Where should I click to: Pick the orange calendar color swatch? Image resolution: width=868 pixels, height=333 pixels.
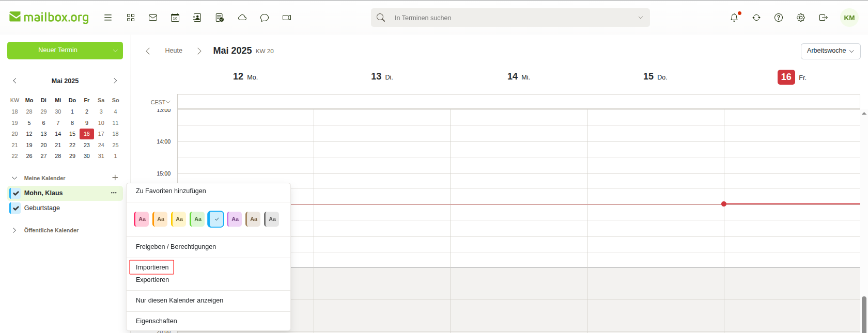click(160, 219)
